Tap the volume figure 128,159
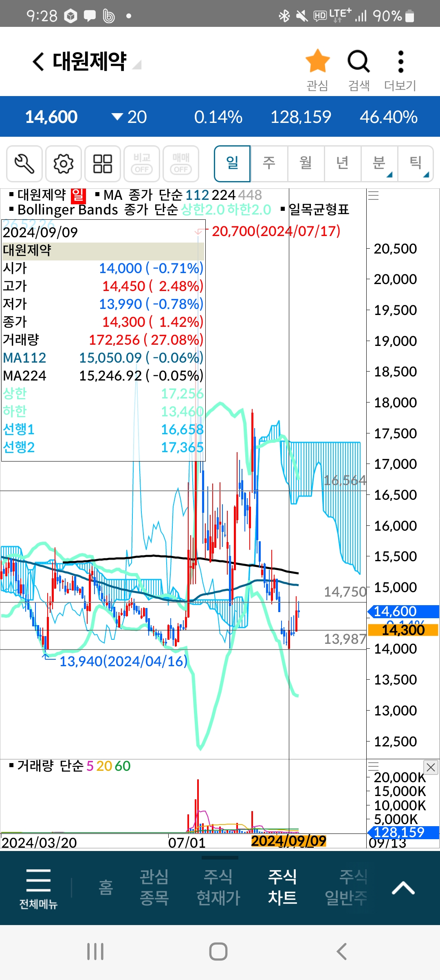Image resolution: width=440 pixels, height=980 pixels. [x=301, y=117]
